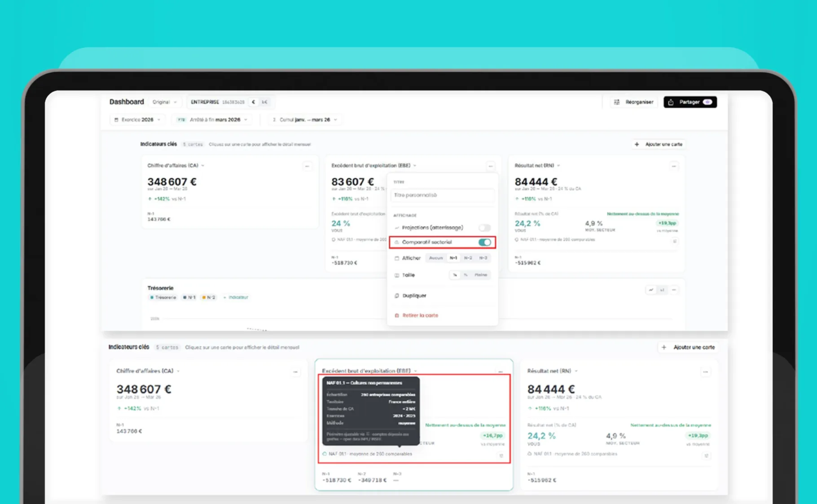Click the Réorganiser button
This screenshot has width=817, height=504.
point(634,102)
